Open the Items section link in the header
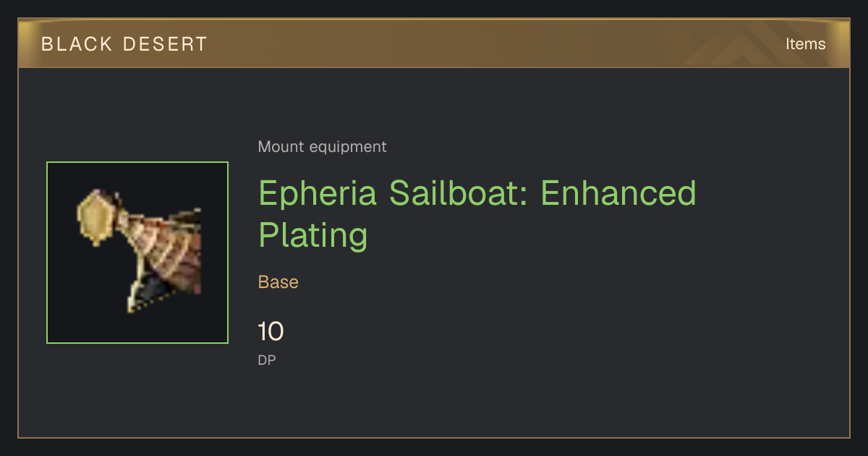The height and width of the screenshot is (456, 868). pyautogui.click(x=805, y=44)
